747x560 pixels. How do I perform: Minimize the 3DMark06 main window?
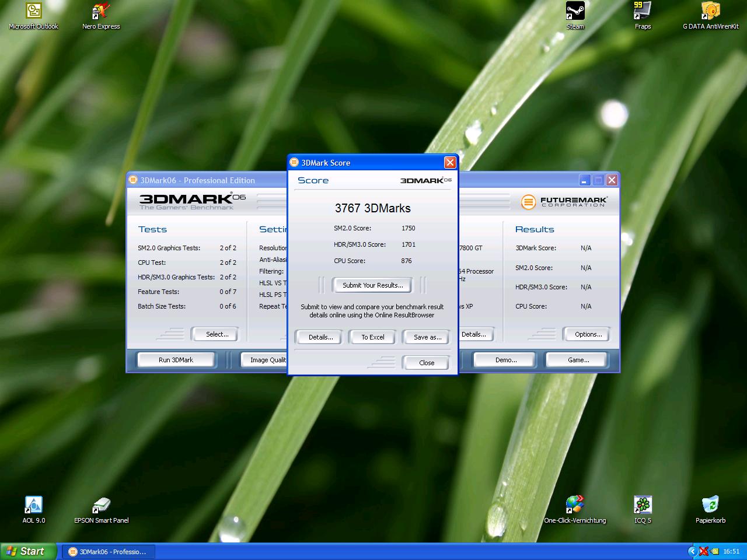click(585, 180)
